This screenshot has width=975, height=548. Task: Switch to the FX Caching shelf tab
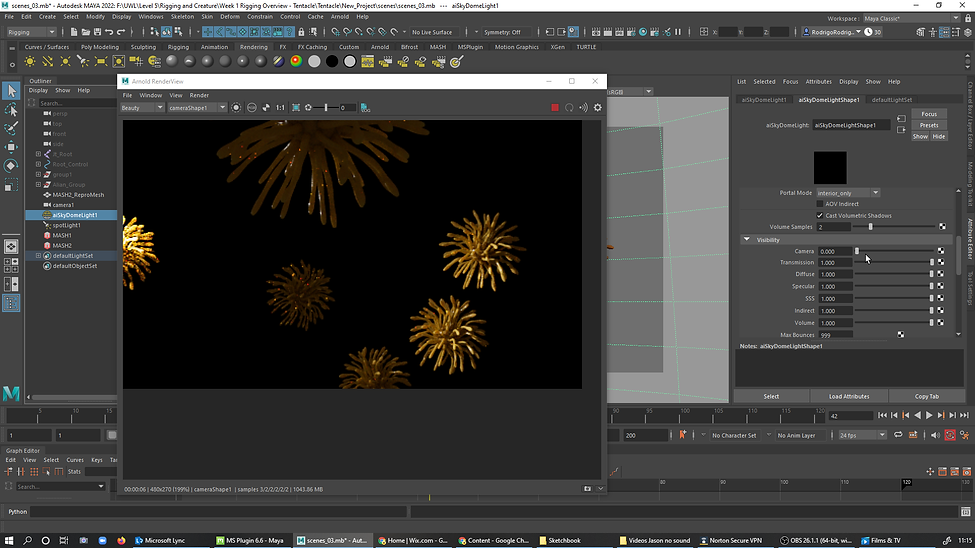tap(312, 47)
